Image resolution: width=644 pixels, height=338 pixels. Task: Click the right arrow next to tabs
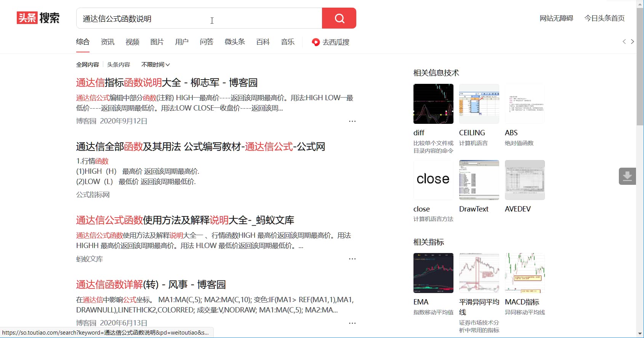click(633, 42)
